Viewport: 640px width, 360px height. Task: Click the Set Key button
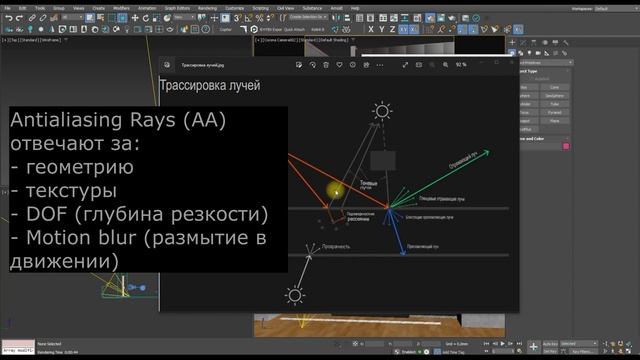[x=550, y=351]
